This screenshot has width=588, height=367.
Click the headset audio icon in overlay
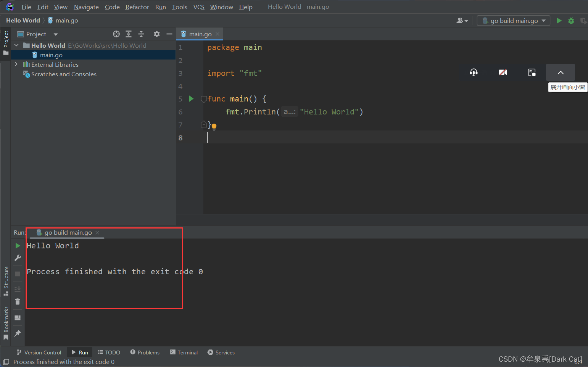pyautogui.click(x=474, y=72)
